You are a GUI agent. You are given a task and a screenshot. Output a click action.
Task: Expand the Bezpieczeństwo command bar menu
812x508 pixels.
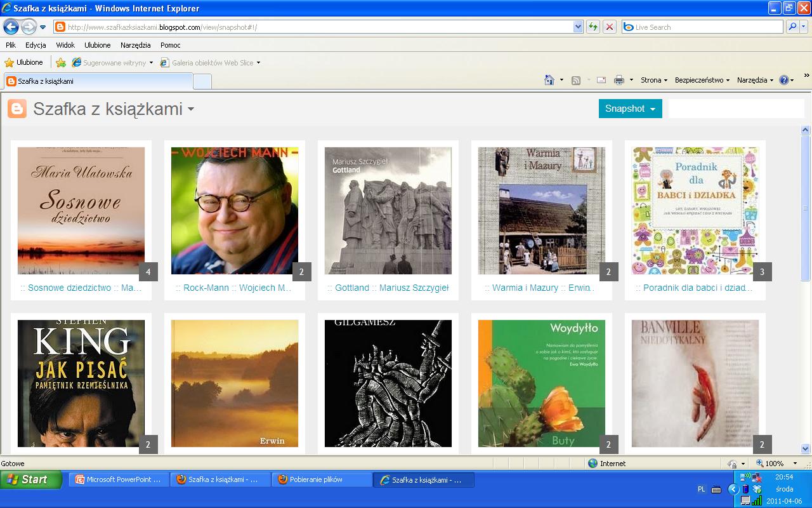(x=702, y=80)
